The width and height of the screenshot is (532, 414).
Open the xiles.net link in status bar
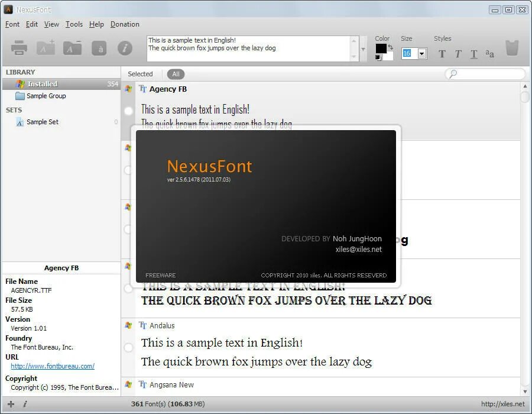[503, 404]
